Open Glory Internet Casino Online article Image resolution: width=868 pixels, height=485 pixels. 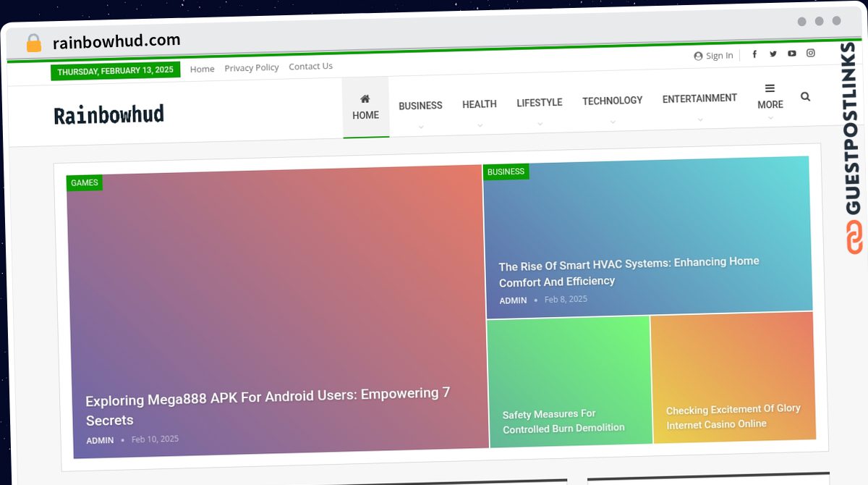tap(733, 417)
